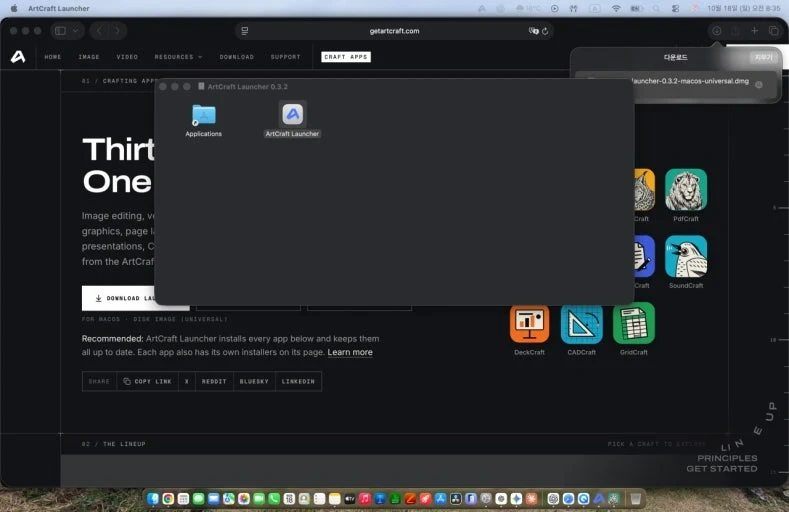Share the page on LINKEDIN

point(298,381)
